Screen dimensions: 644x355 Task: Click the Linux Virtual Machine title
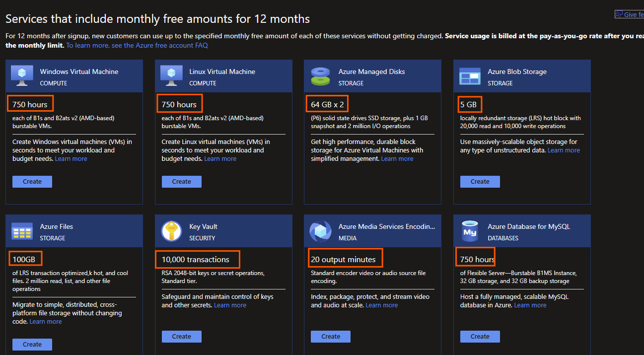click(x=222, y=71)
